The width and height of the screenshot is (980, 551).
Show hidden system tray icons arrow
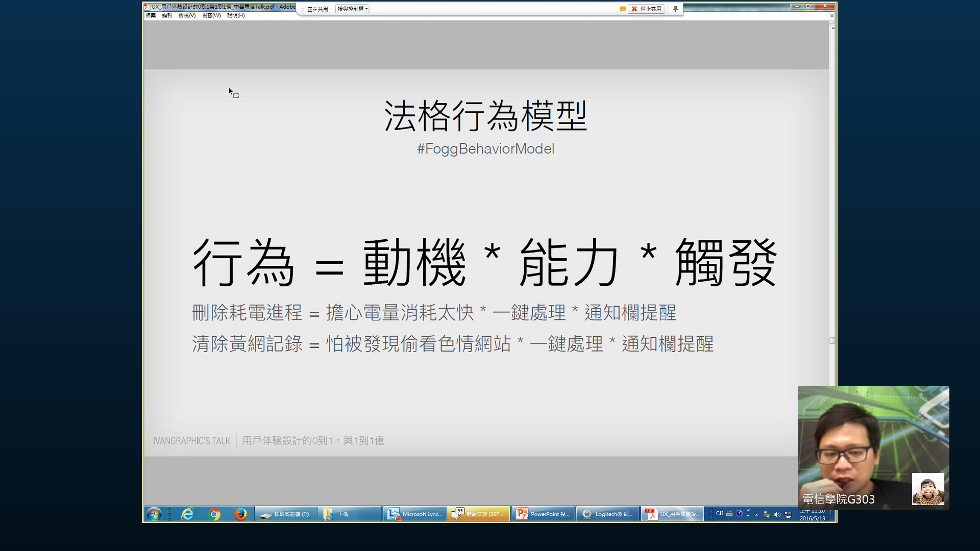[756, 514]
